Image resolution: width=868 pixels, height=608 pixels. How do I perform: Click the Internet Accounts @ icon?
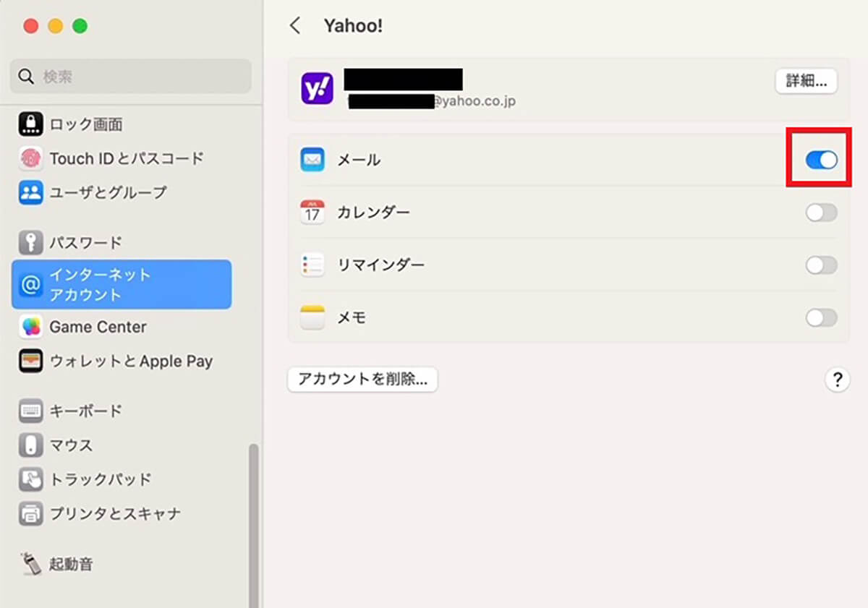point(30,285)
